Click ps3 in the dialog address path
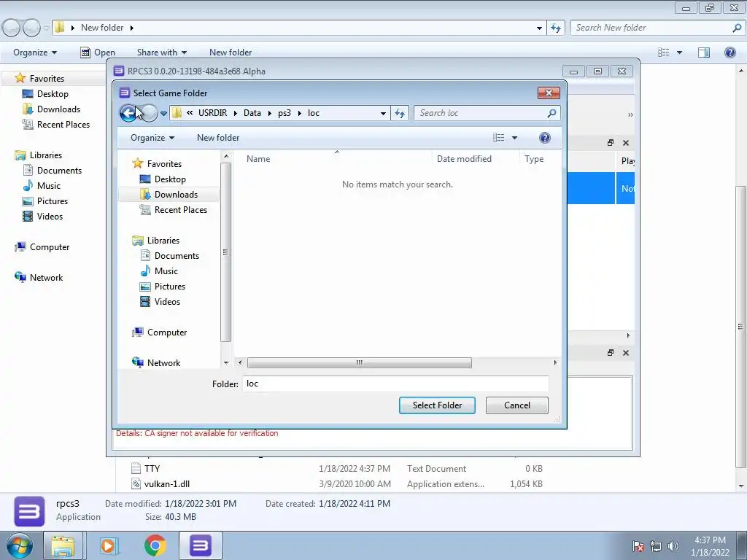The image size is (747, 560). pyautogui.click(x=285, y=113)
